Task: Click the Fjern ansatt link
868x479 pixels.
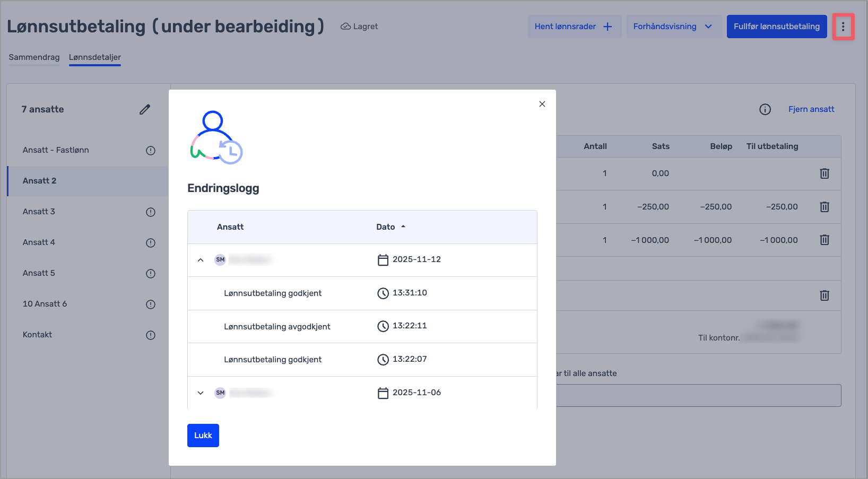Action: (x=811, y=109)
